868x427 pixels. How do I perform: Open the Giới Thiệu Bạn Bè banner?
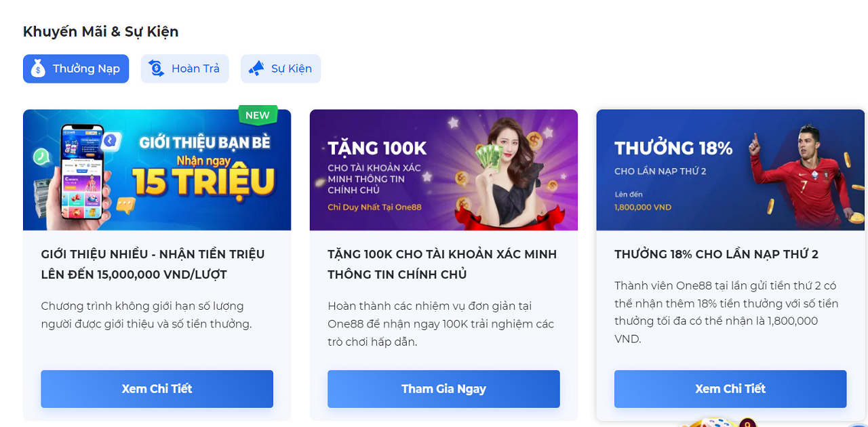157,170
